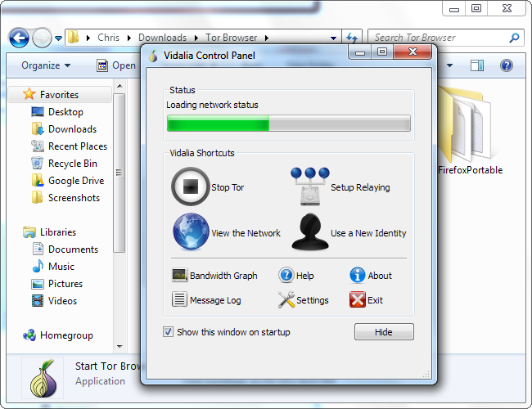
Task: Click the Hide button
Action: [x=384, y=331]
